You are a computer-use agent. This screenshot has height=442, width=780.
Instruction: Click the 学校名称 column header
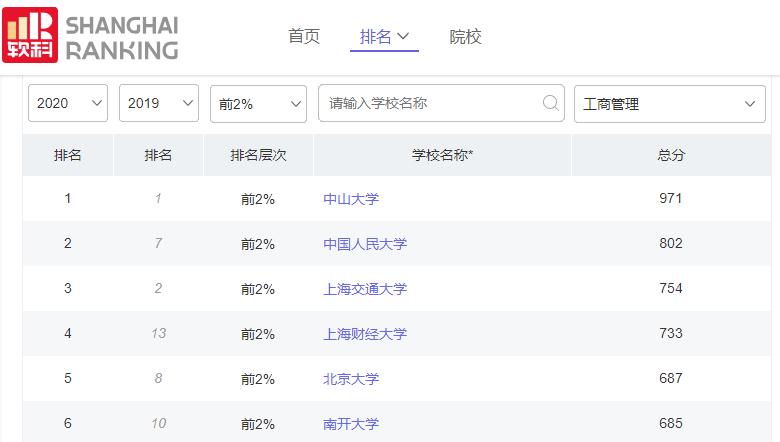click(x=442, y=155)
